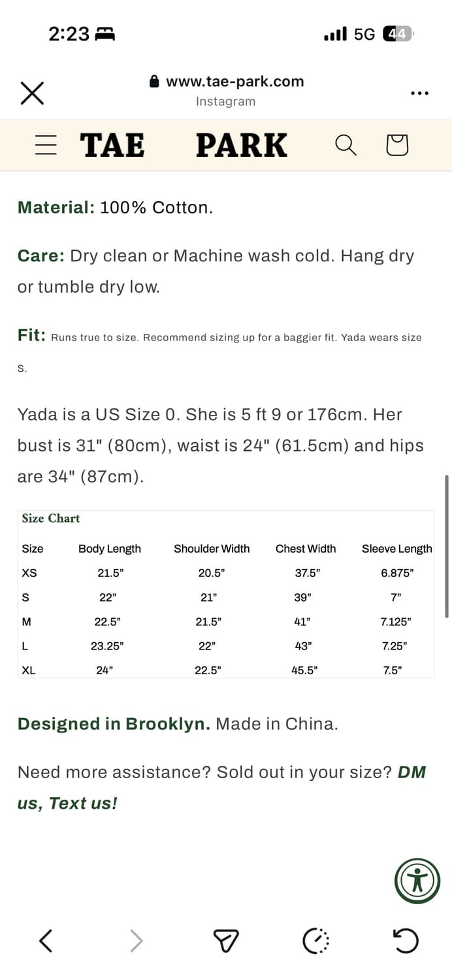Tap the 'Size Chart' table heading
Screen dimensions: 452x980
(x=51, y=518)
